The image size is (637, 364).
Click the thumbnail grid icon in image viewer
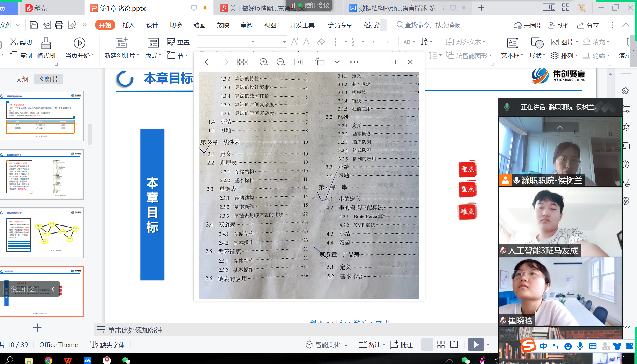(242, 62)
